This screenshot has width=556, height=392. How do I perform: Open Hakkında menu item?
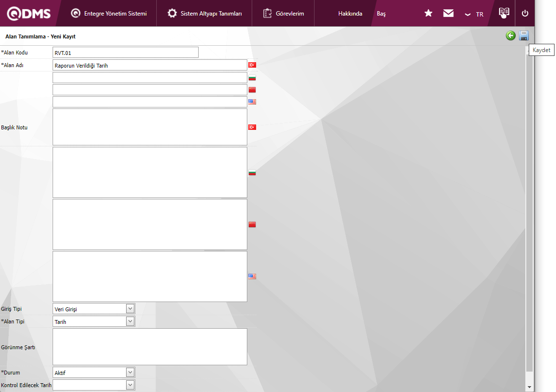point(350,14)
